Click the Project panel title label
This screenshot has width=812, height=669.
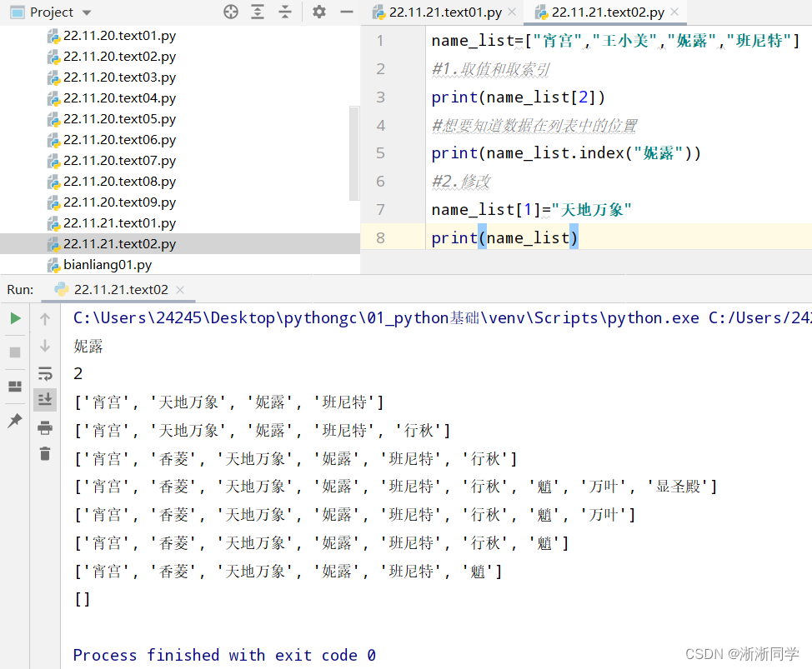51,12
